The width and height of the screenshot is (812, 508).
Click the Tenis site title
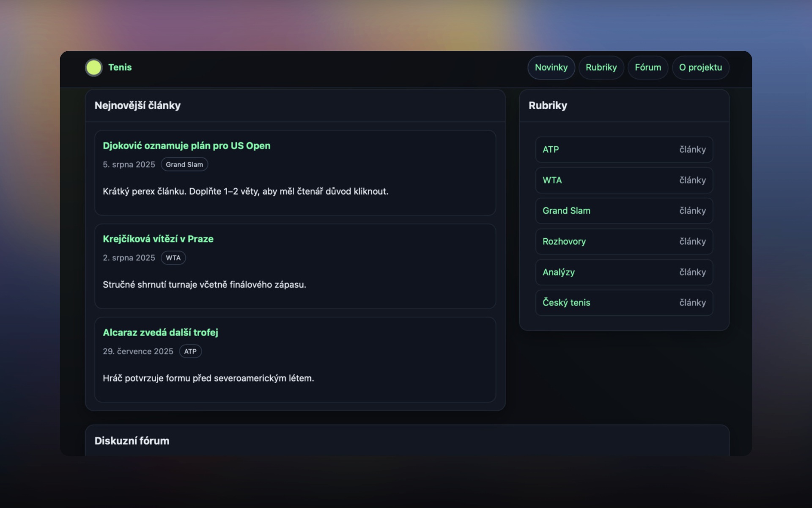(120, 67)
